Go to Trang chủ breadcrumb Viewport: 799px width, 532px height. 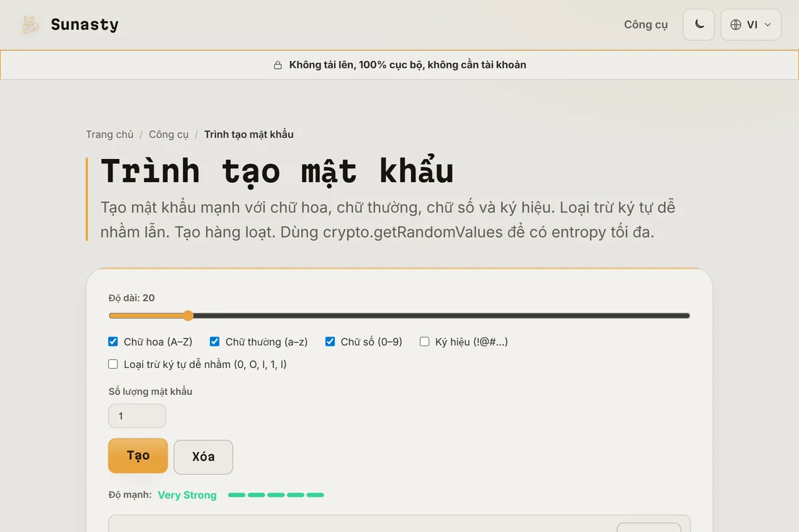click(x=110, y=134)
